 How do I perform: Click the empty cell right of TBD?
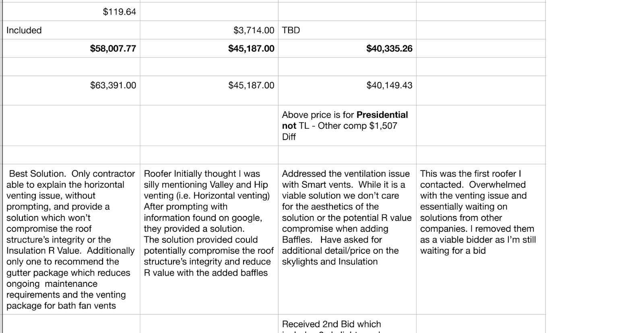[481, 30]
